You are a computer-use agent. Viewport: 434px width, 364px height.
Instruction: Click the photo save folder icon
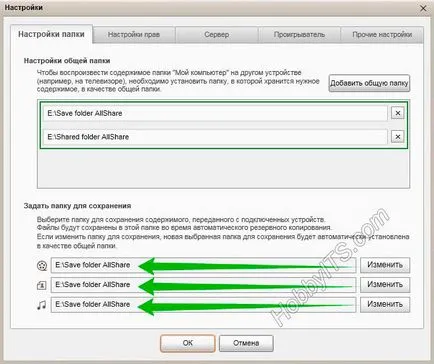[41, 285]
